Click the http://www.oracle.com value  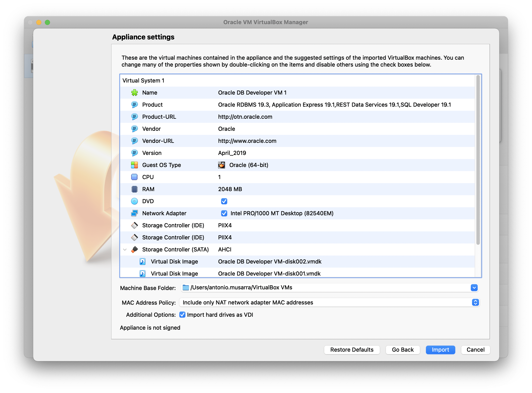click(247, 141)
